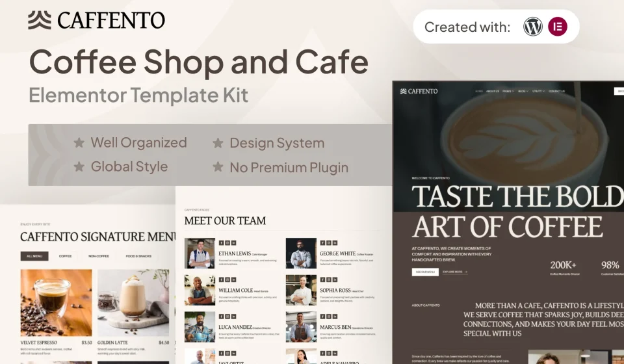This screenshot has height=364, width=624.
Task: Open Contact Us in the site navigation
Action: [x=557, y=91]
